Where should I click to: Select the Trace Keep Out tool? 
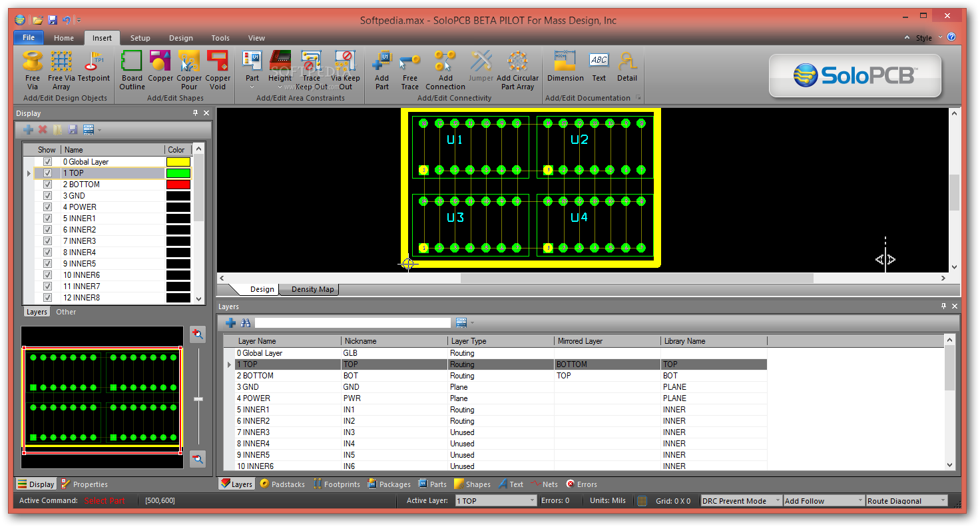(x=312, y=71)
